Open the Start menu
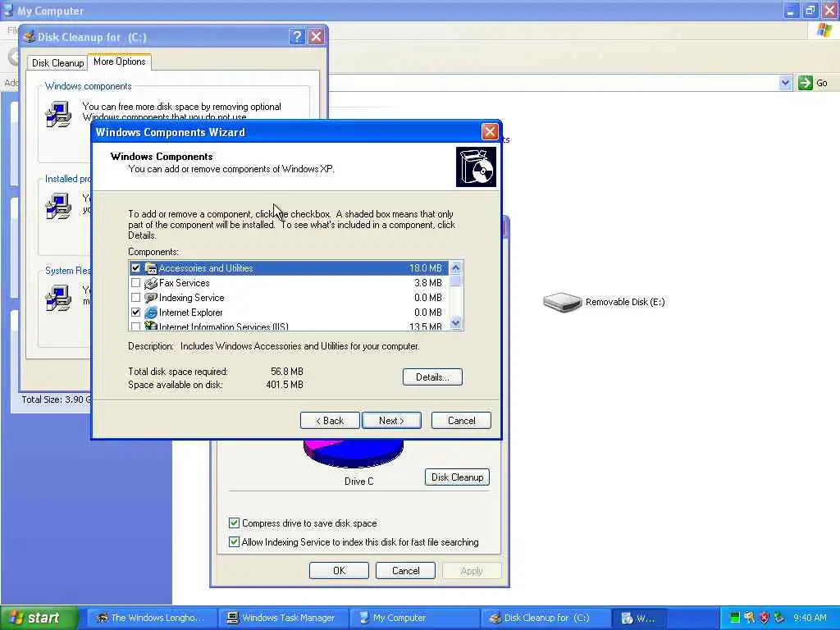Viewport: 840px width, 630px height. click(39, 618)
